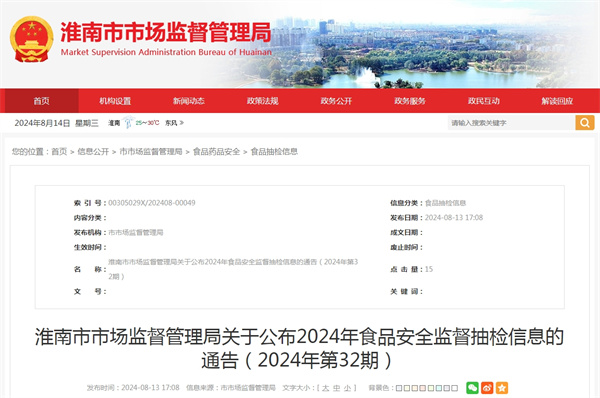Click the date 2024年8月14日
This screenshot has width=600, height=398.
point(42,123)
